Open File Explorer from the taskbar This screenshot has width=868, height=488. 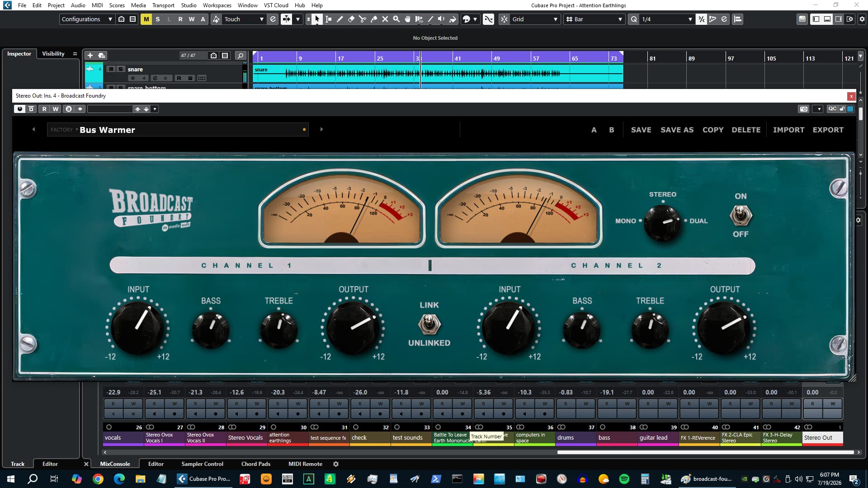pyautogui.click(x=140, y=479)
